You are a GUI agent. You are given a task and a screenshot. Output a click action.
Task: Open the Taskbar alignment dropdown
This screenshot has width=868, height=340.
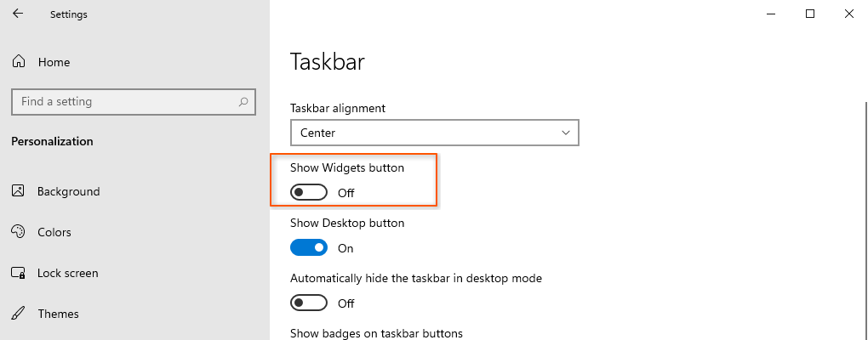434,133
